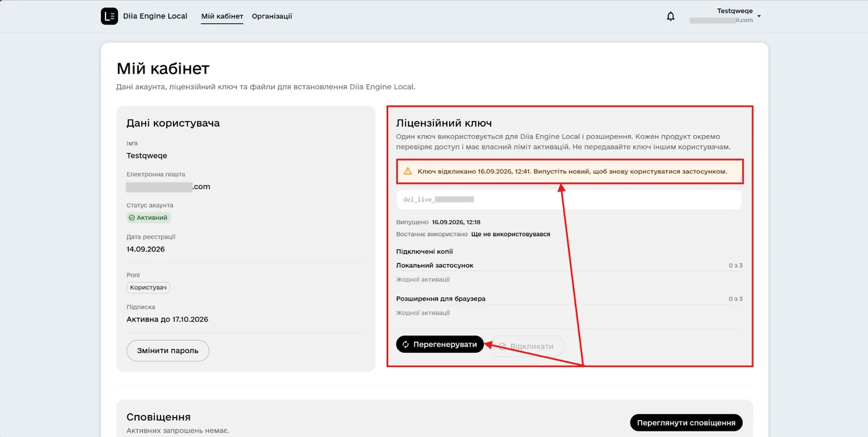Click the Розширення для браузера row label
Image resolution: width=868 pixels, height=437 pixels.
441,299
